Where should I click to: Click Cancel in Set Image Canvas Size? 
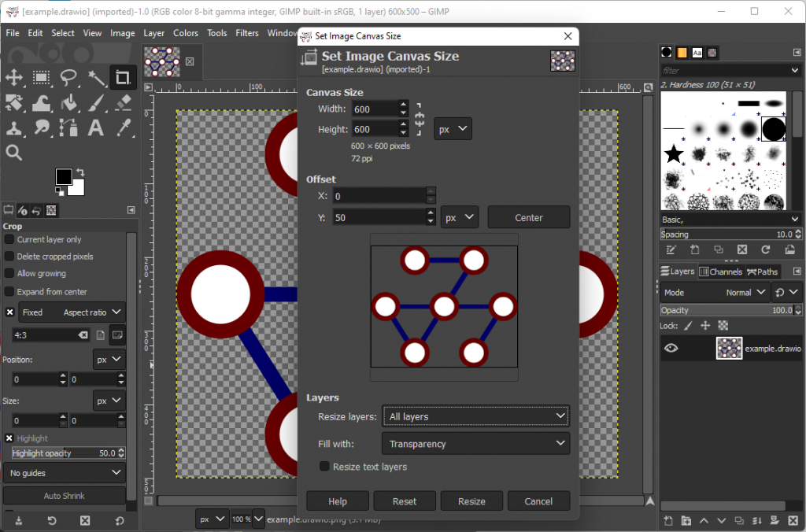(x=538, y=501)
